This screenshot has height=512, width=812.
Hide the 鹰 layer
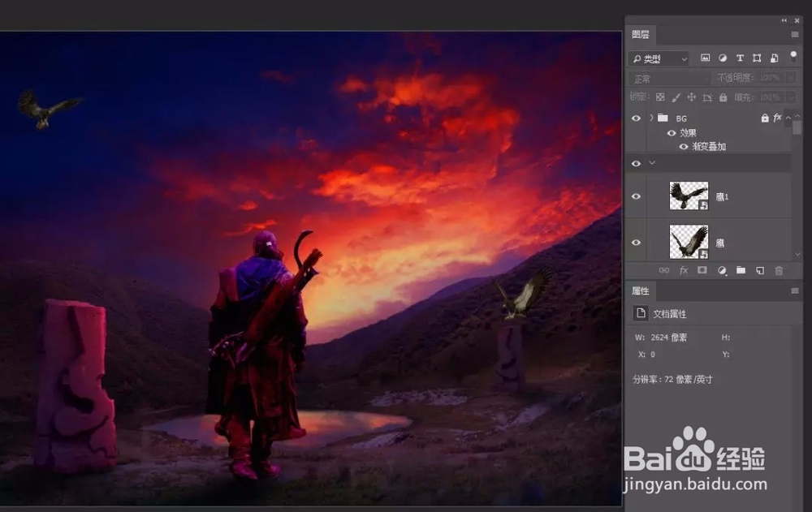[x=636, y=243]
